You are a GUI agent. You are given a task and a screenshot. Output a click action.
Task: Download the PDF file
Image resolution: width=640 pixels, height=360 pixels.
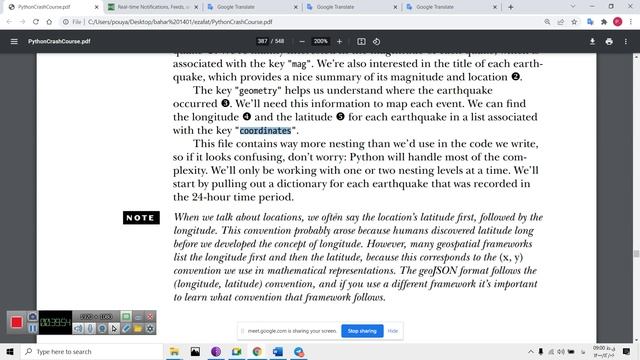(x=592, y=41)
